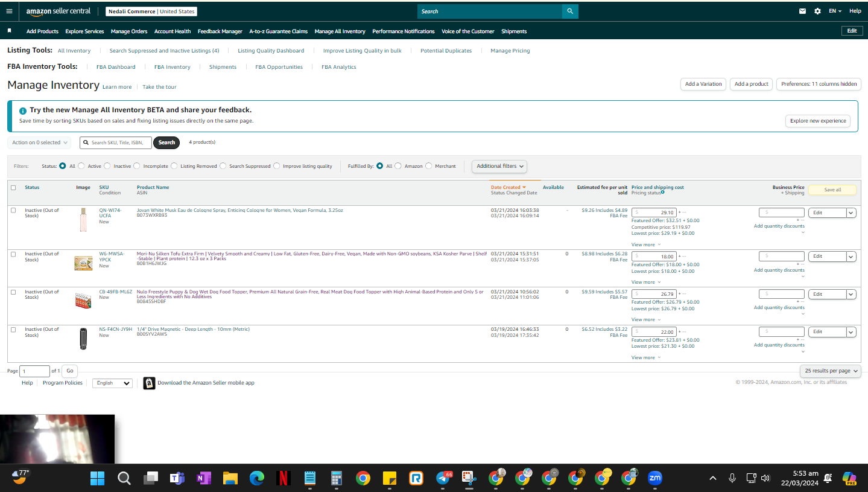Open Netflix from the taskbar

[x=283, y=479]
